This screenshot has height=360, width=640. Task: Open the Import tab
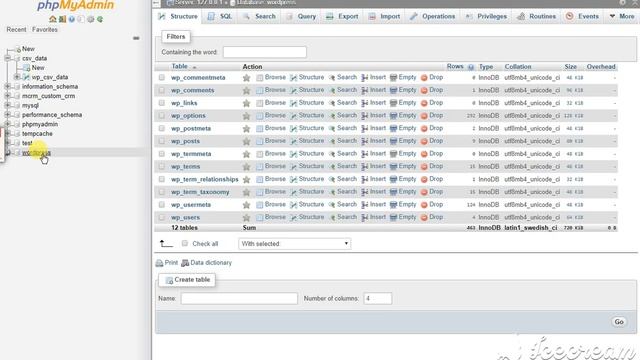pyautogui.click(x=384, y=16)
